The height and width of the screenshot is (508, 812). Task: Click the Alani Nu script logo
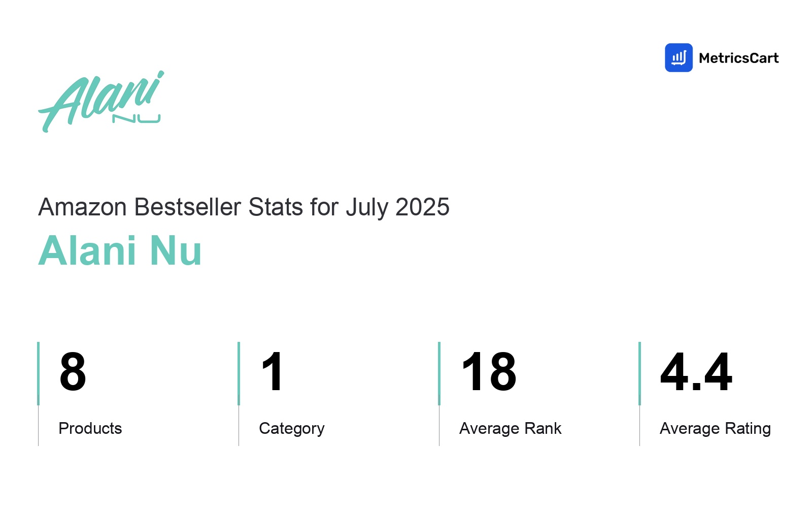pyautogui.click(x=101, y=102)
